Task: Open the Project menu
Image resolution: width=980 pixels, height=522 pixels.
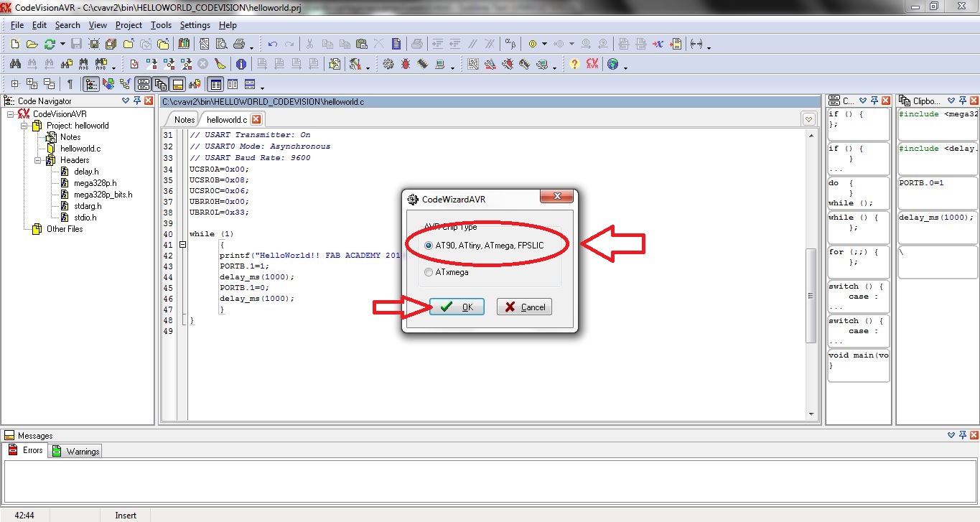Action: click(129, 25)
